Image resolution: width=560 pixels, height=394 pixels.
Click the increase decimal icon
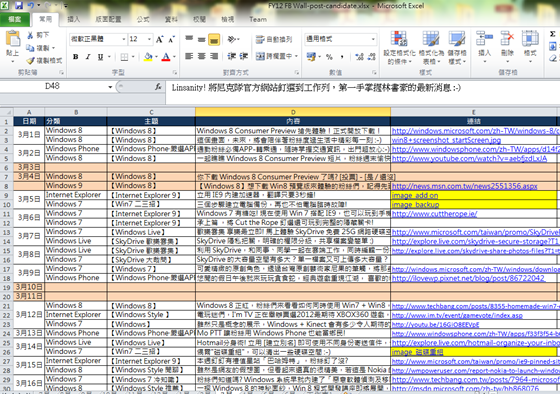(x=359, y=56)
